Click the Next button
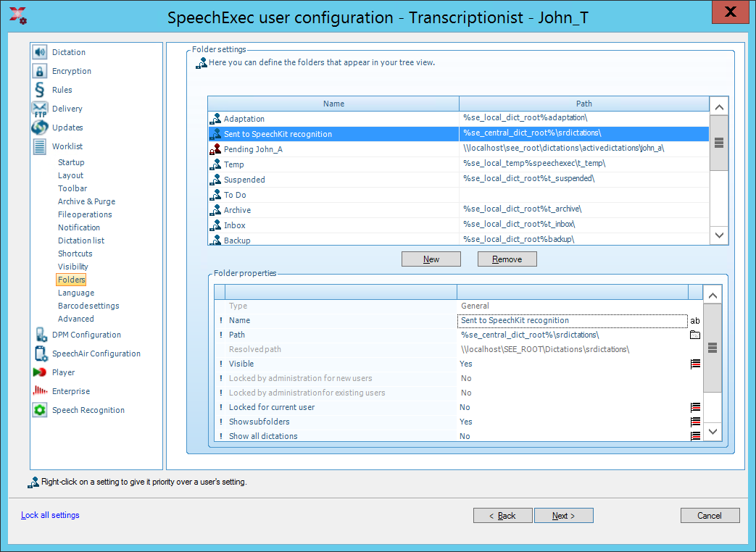This screenshot has height=552, width=756. click(564, 515)
